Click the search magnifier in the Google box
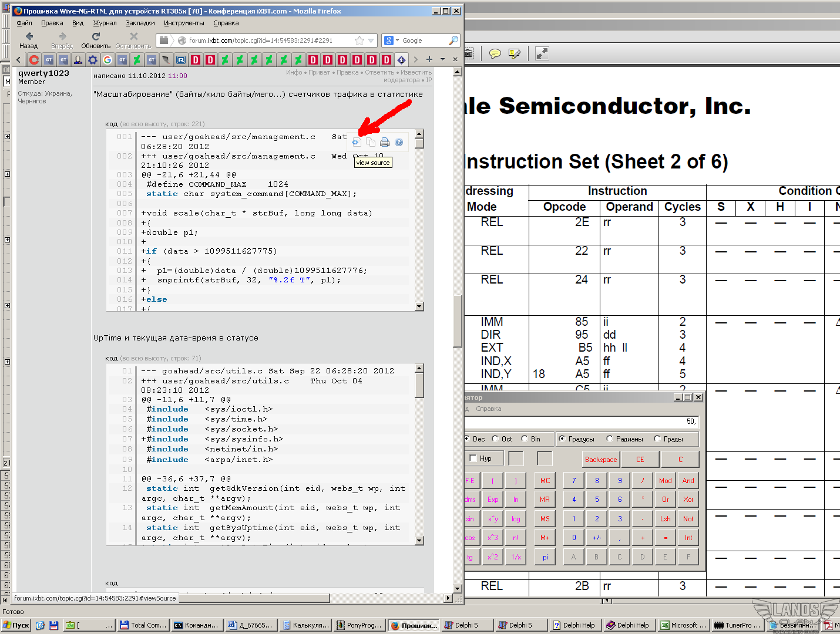The height and width of the screenshot is (634, 840). coord(453,41)
